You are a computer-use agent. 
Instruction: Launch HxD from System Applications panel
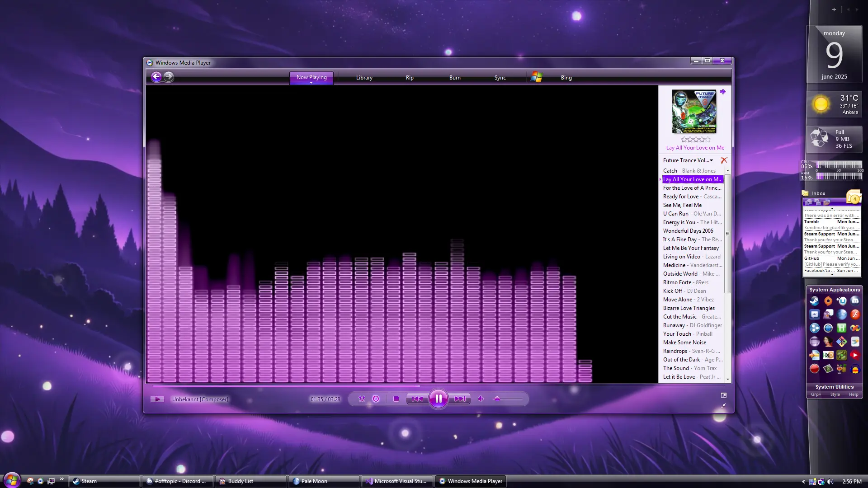pyautogui.click(x=828, y=355)
